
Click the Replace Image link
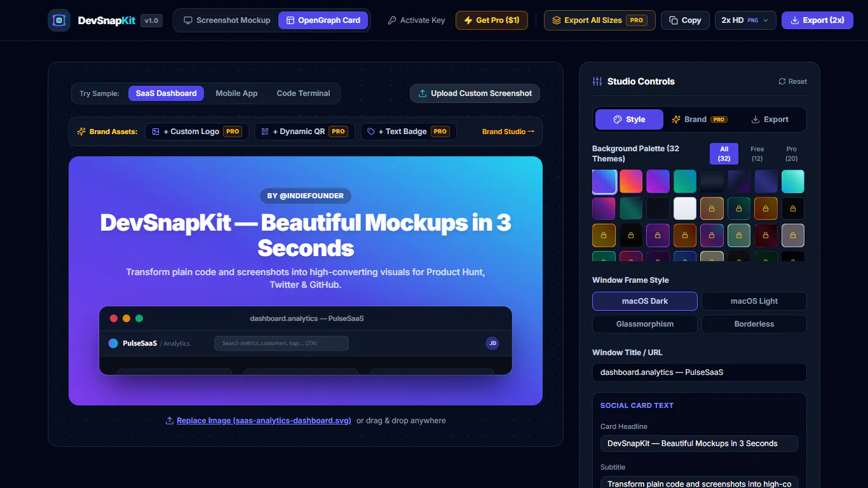[x=264, y=421]
